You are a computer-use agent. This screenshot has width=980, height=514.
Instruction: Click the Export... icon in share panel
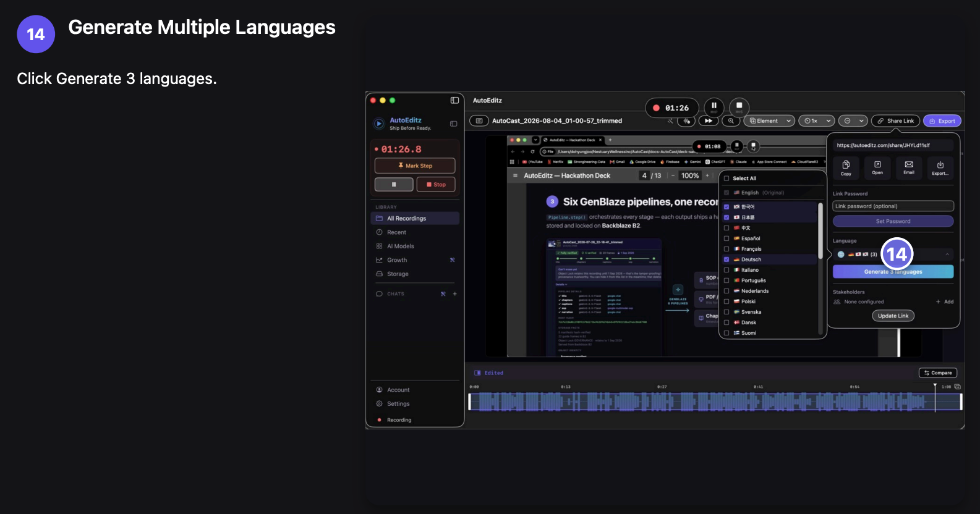tap(940, 167)
